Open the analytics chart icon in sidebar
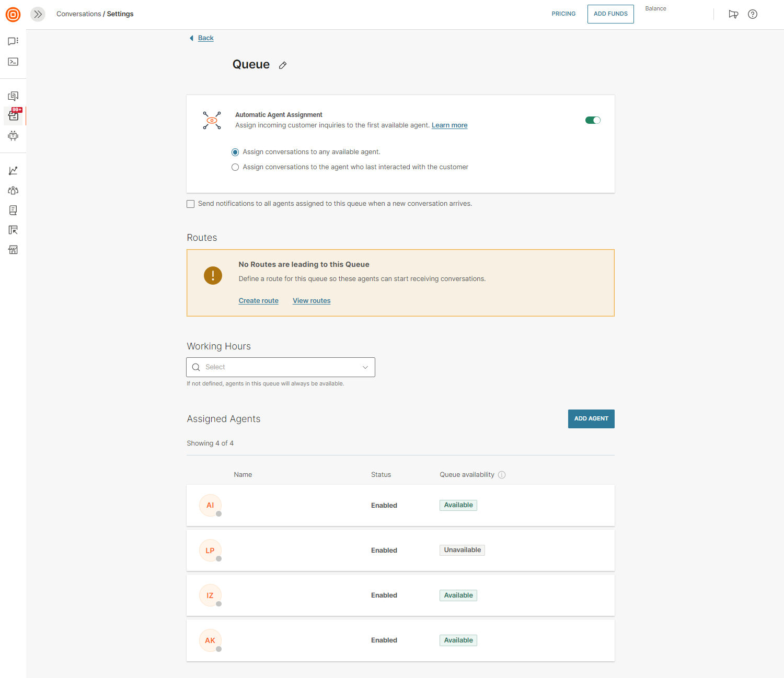This screenshot has width=784, height=678. (13, 171)
